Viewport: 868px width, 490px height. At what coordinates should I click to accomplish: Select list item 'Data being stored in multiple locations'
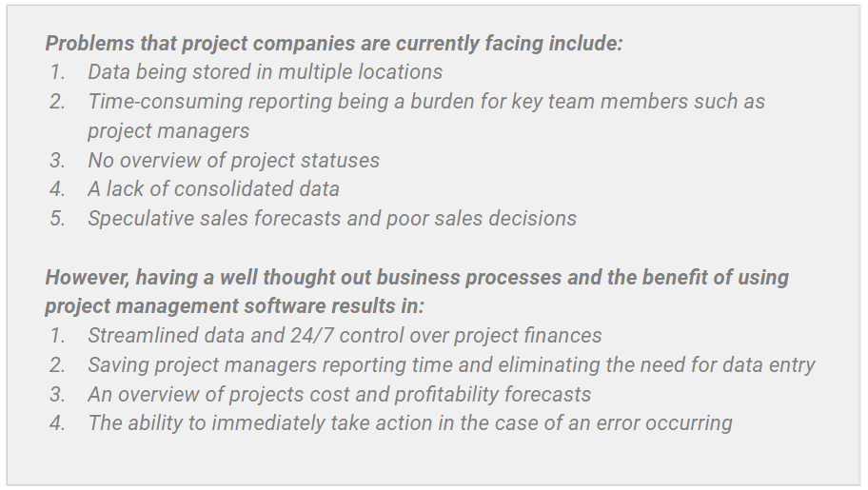click(x=266, y=72)
